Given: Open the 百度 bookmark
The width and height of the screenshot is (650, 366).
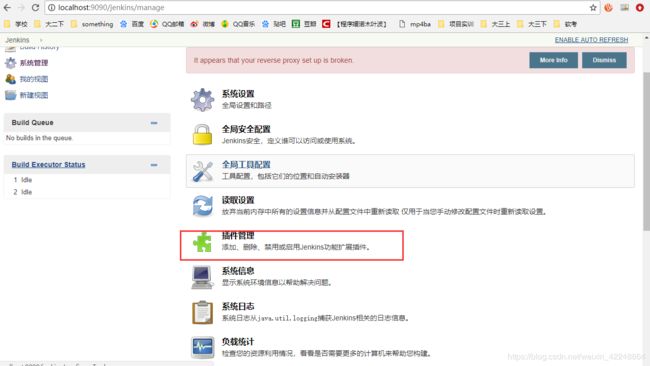Looking at the screenshot, I should pos(131,24).
